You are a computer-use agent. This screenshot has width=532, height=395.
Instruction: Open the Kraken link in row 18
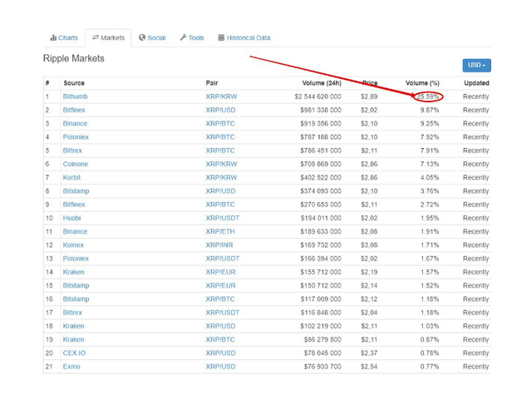(x=74, y=326)
